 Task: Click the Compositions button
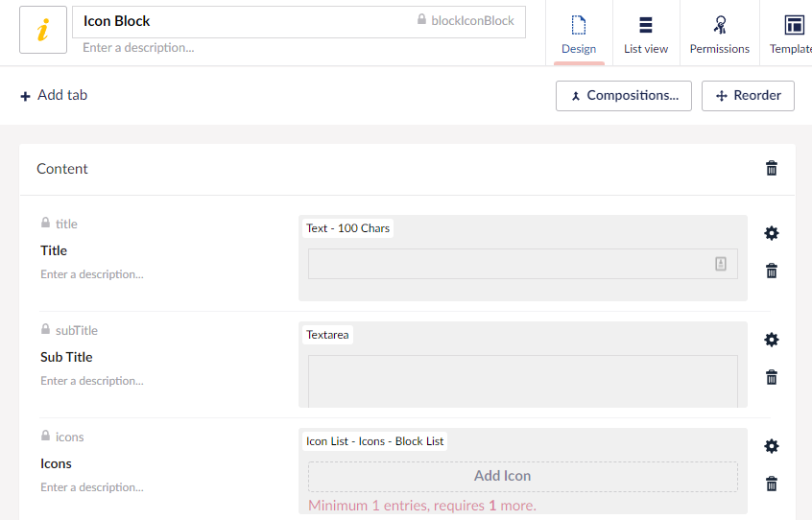(623, 96)
